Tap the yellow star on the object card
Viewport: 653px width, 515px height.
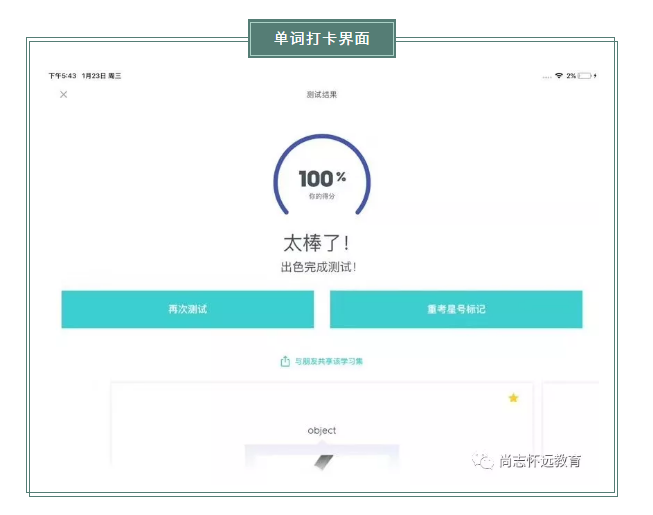click(x=513, y=398)
